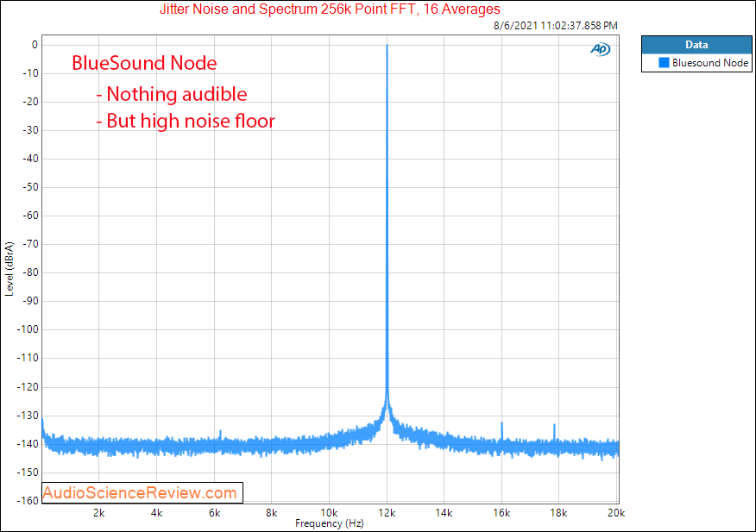Click the '0' level axis tick
Screen dimensions: 756x532
pyautogui.click(x=35, y=45)
